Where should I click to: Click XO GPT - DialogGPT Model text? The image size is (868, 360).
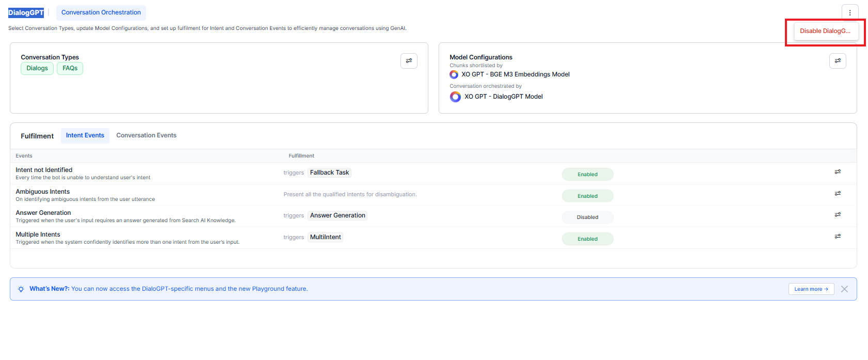[x=504, y=97]
